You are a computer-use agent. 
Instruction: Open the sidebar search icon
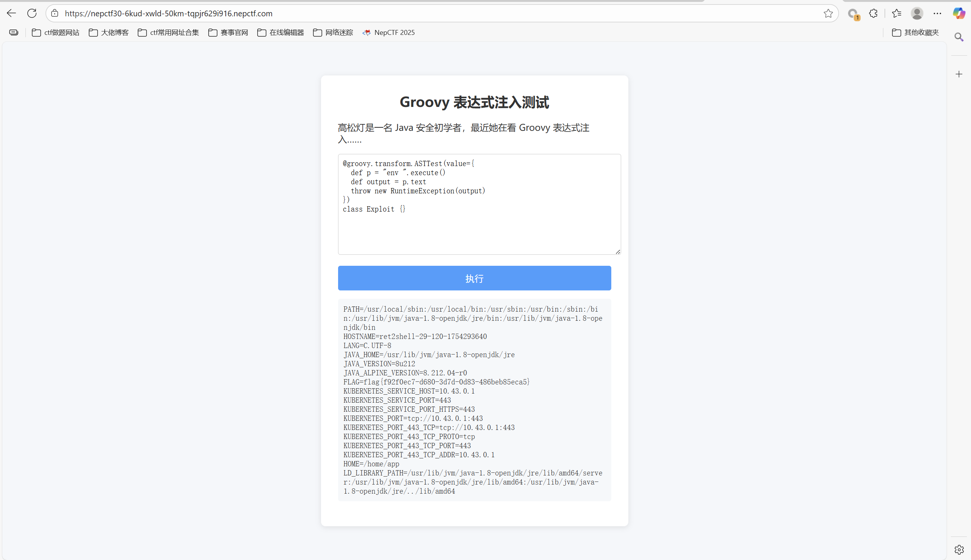pos(959,37)
